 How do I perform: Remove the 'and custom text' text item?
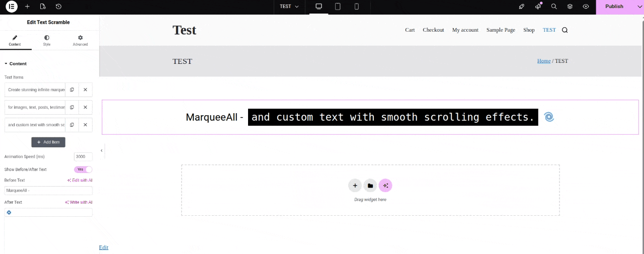pos(86,125)
